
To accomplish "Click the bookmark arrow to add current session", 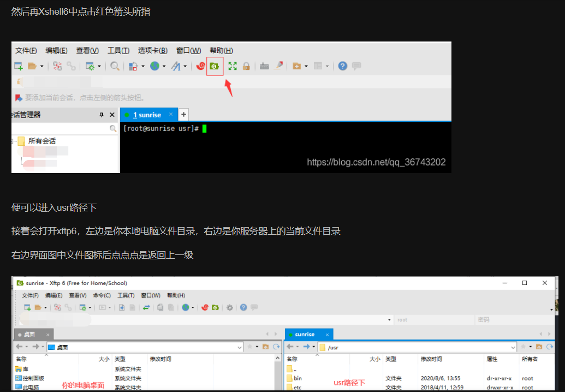I will click(19, 98).
